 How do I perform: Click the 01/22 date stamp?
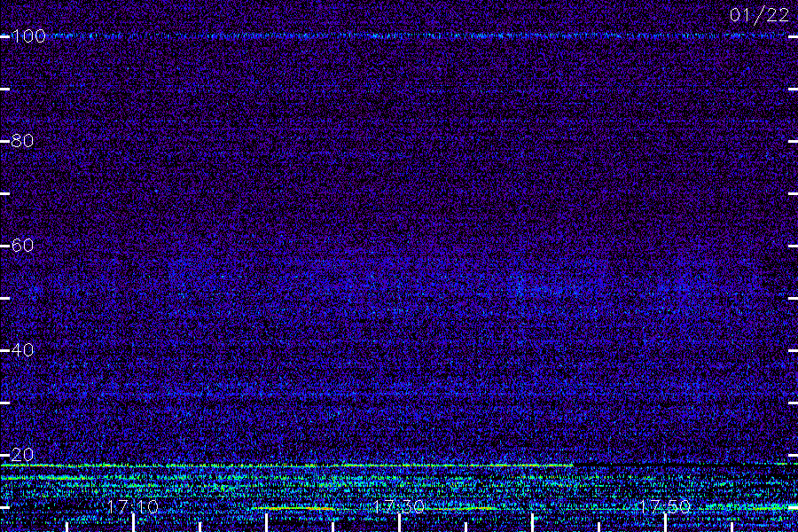click(x=759, y=15)
